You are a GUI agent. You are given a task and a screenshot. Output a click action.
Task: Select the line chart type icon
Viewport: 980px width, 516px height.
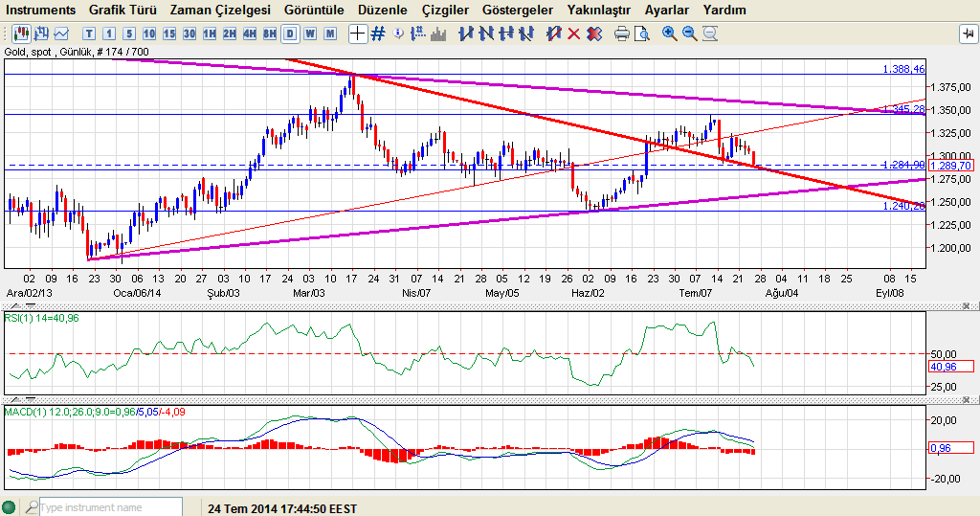(x=62, y=34)
